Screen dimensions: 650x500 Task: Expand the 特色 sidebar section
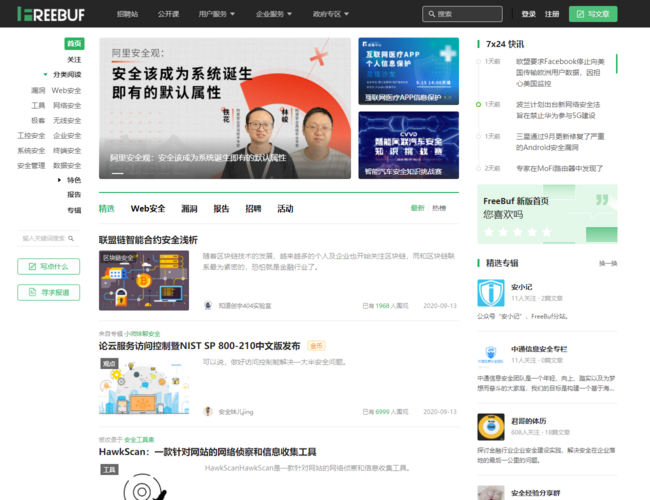pos(59,180)
